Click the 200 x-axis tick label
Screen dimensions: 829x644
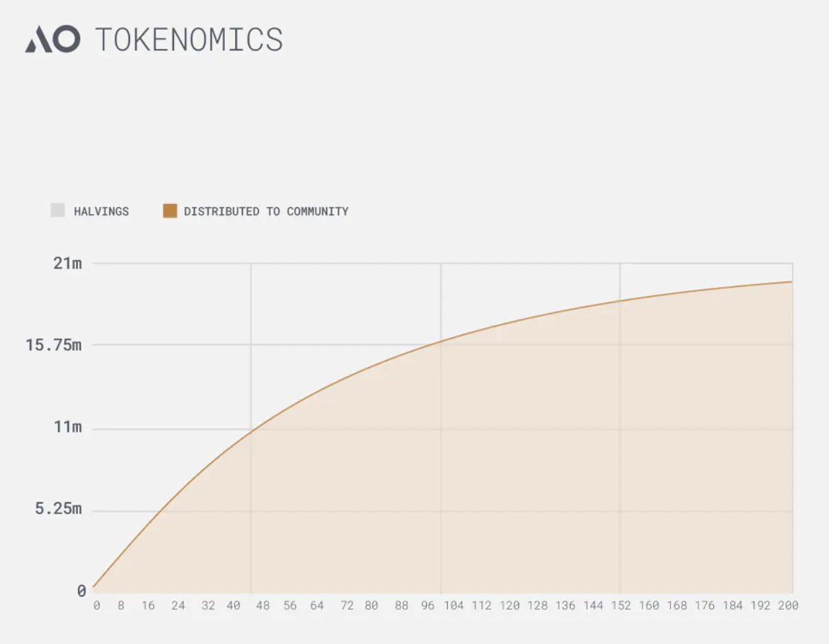click(x=788, y=606)
